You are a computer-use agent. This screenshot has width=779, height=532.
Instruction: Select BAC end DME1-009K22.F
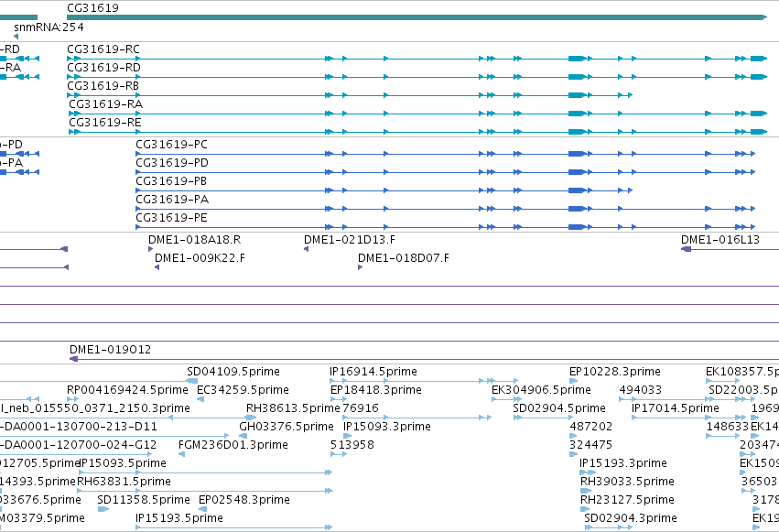coord(200,258)
